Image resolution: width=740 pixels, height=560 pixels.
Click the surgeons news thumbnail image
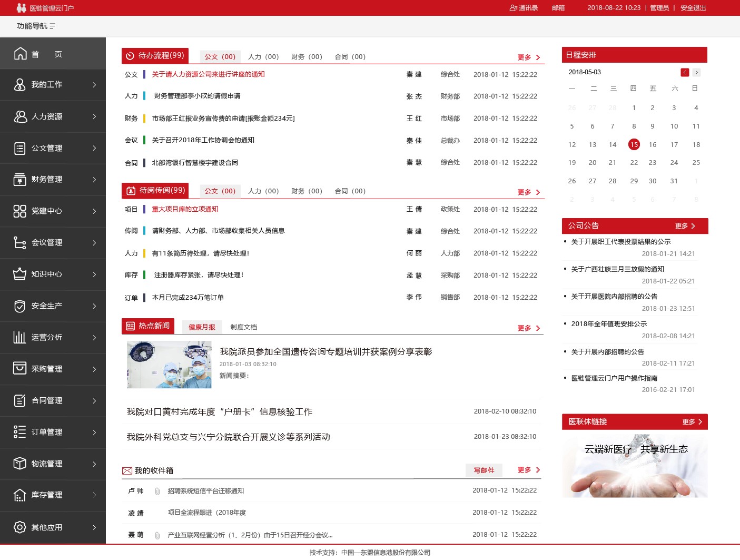tap(169, 365)
